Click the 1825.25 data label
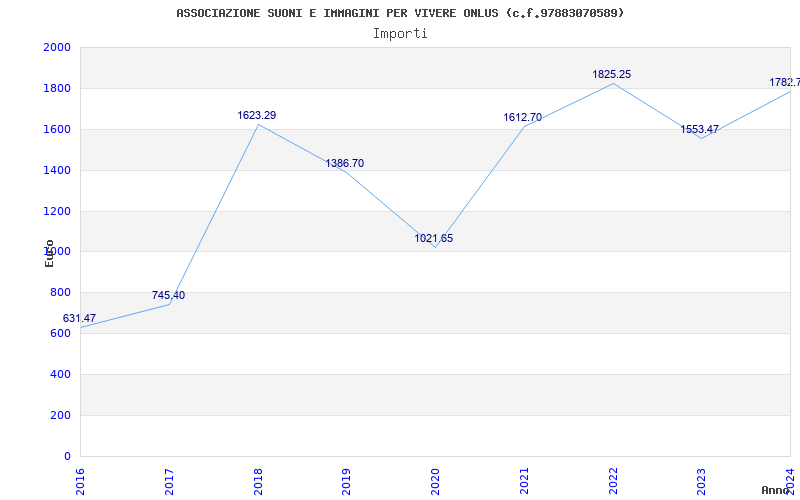The height and width of the screenshot is (500, 800). (611, 74)
